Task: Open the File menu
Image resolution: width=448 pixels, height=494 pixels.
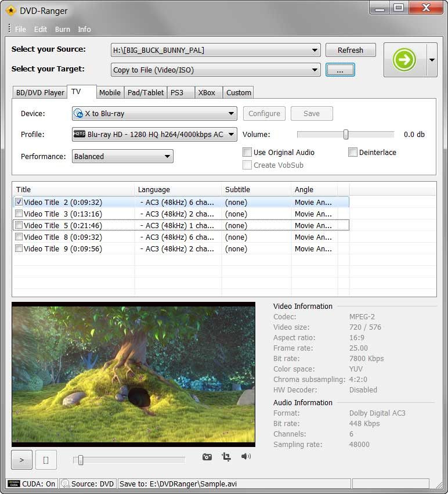Action: click(x=20, y=29)
